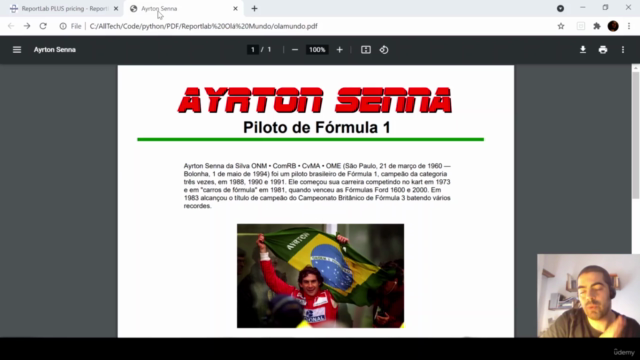640x360 pixels.
Task: Click the 'Piloto de Fórmula 1' heading
Action: point(317,127)
